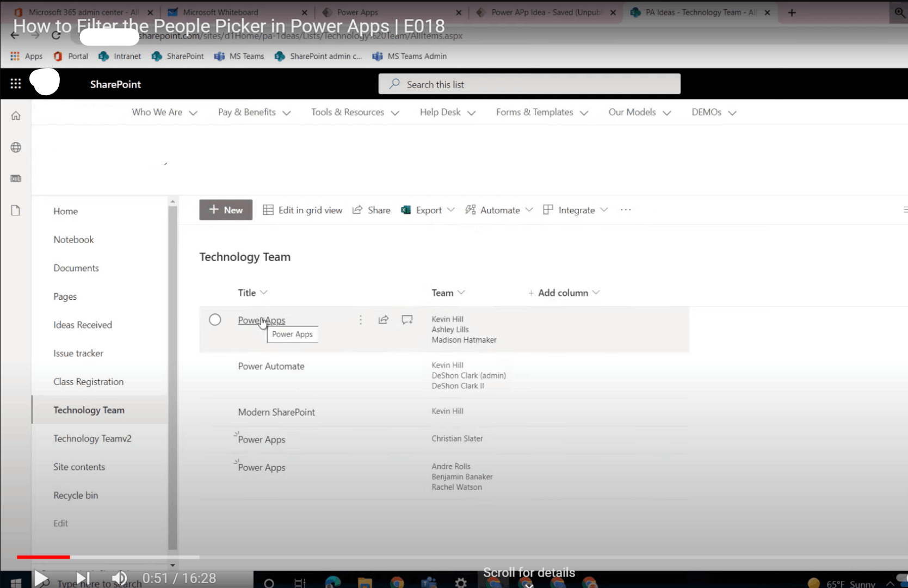Open the first Power Apps title link
Image resolution: width=908 pixels, height=588 pixels.
pos(262,320)
